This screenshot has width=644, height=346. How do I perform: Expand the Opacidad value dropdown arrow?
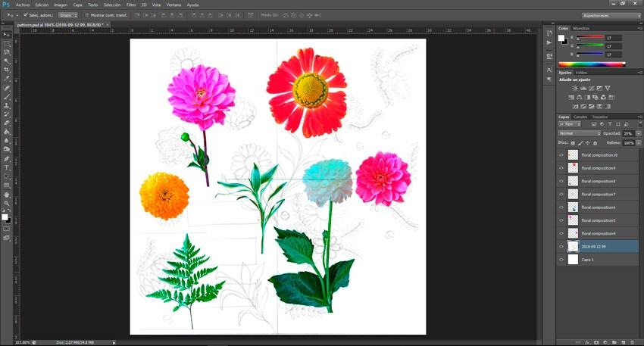click(638, 133)
